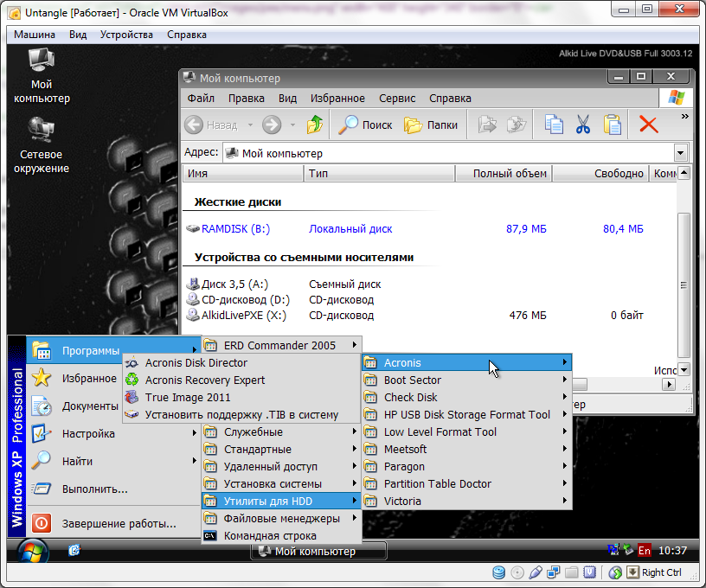Open Служебные programs folder
This screenshot has height=588, width=706.
281,431
